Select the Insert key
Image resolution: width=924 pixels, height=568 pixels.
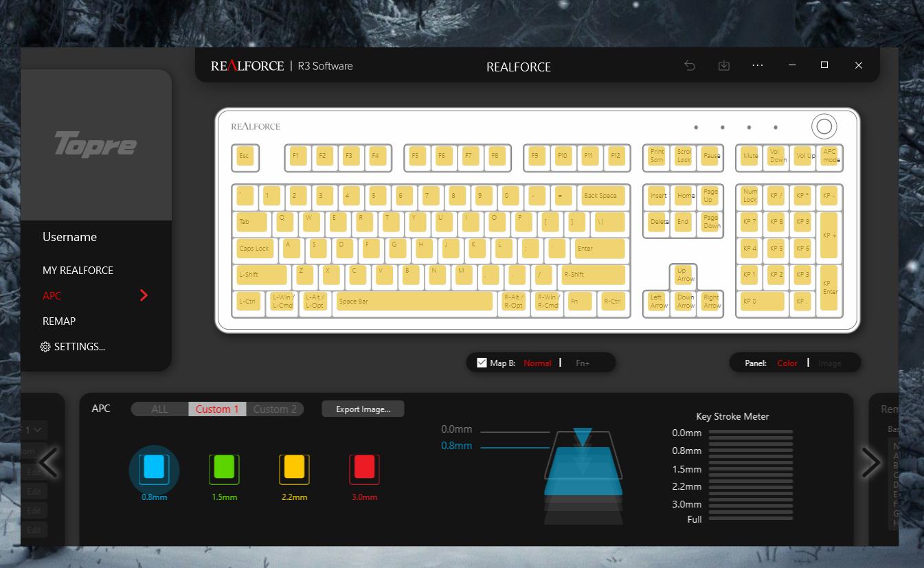coord(657,196)
